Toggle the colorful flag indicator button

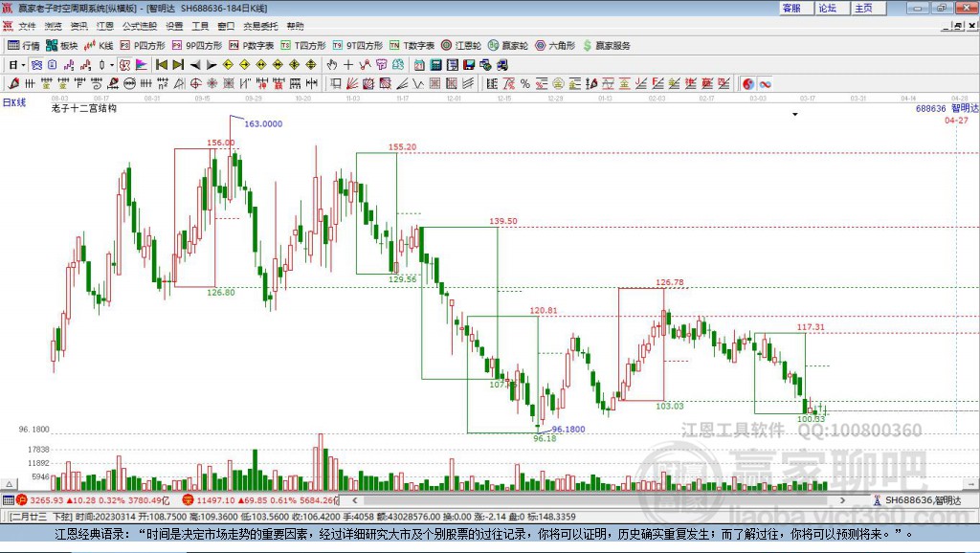tap(142, 64)
